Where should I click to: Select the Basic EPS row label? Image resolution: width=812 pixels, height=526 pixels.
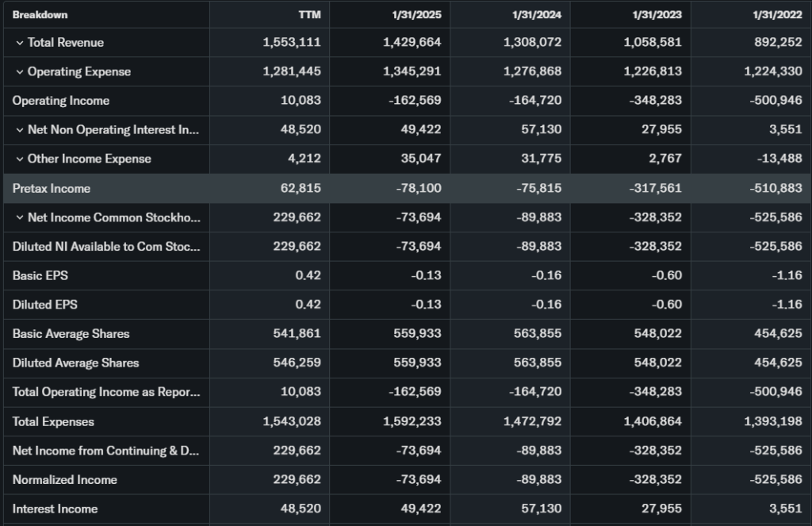pos(40,275)
